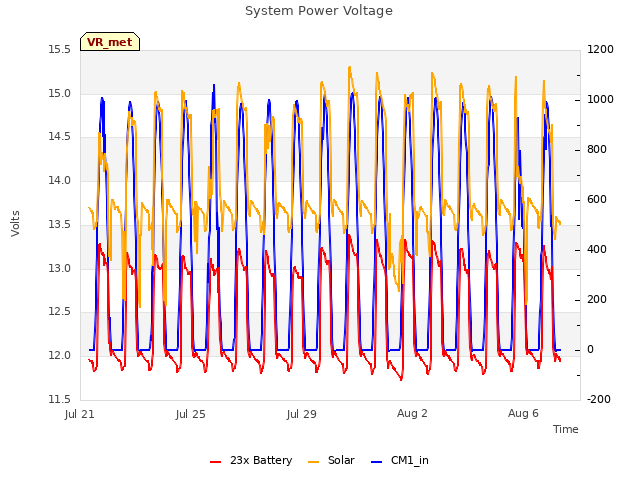Click the Volts y-axis title
640x480 pixels.
pos(16,223)
